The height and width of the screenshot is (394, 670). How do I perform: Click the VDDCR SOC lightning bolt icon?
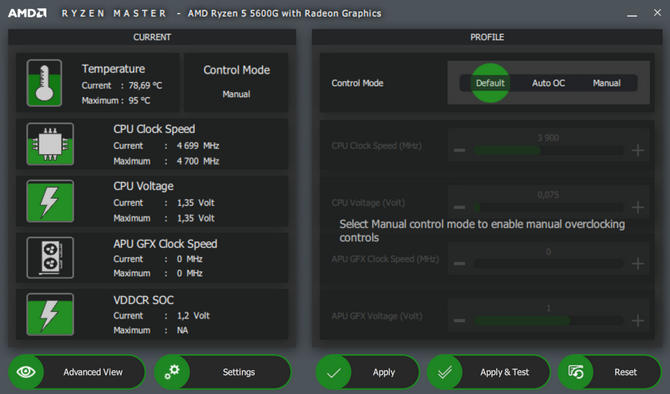point(50,314)
